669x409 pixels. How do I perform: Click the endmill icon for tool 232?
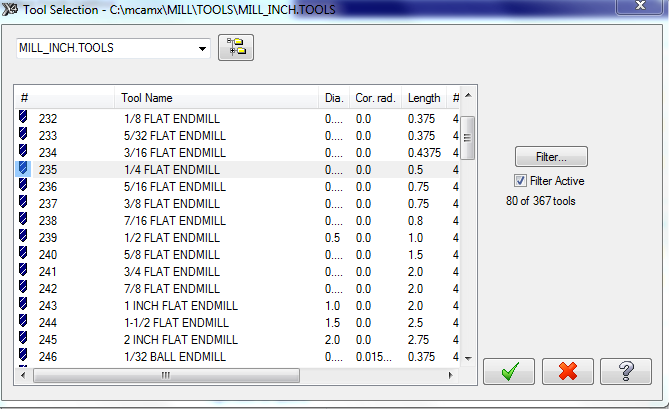pos(24,119)
